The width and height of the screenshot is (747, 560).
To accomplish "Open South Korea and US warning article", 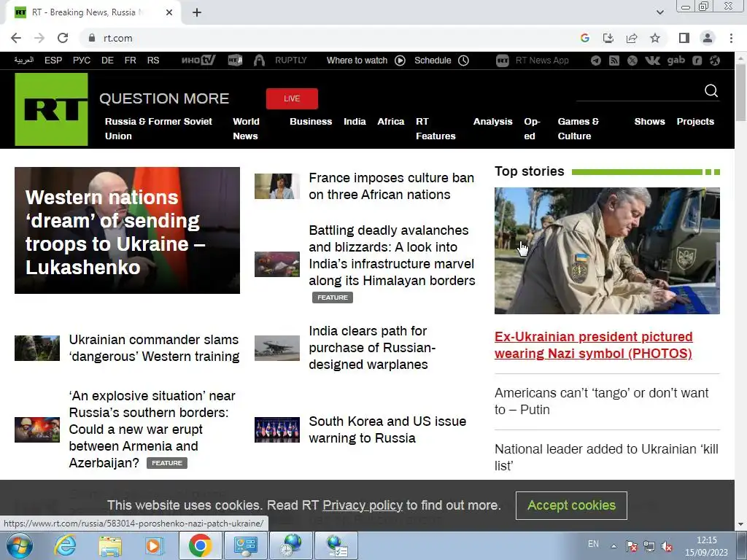I will click(387, 429).
